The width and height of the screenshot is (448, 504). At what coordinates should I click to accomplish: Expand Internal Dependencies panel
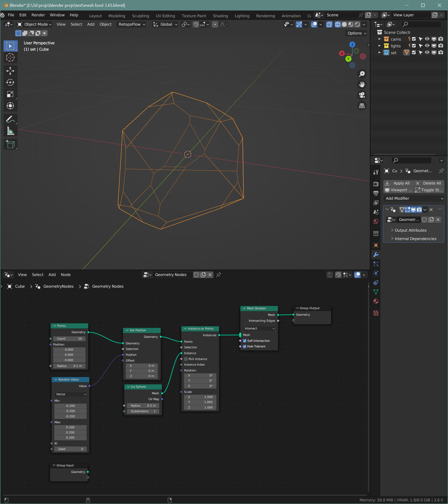[415, 239]
